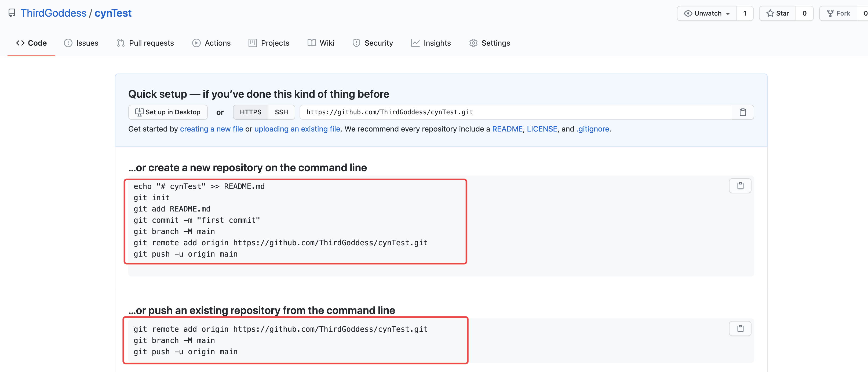This screenshot has height=372, width=868.
Task: Click the repository URL text field
Action: tap(516, 112)
